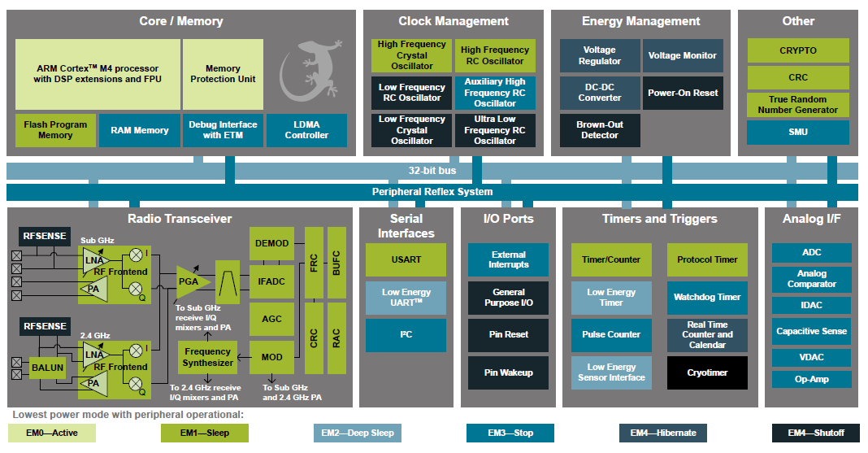Viewport: 868px width, 453px height.
Task: Select the bandpass filter symbol block
Action: (x=228, y=282)
